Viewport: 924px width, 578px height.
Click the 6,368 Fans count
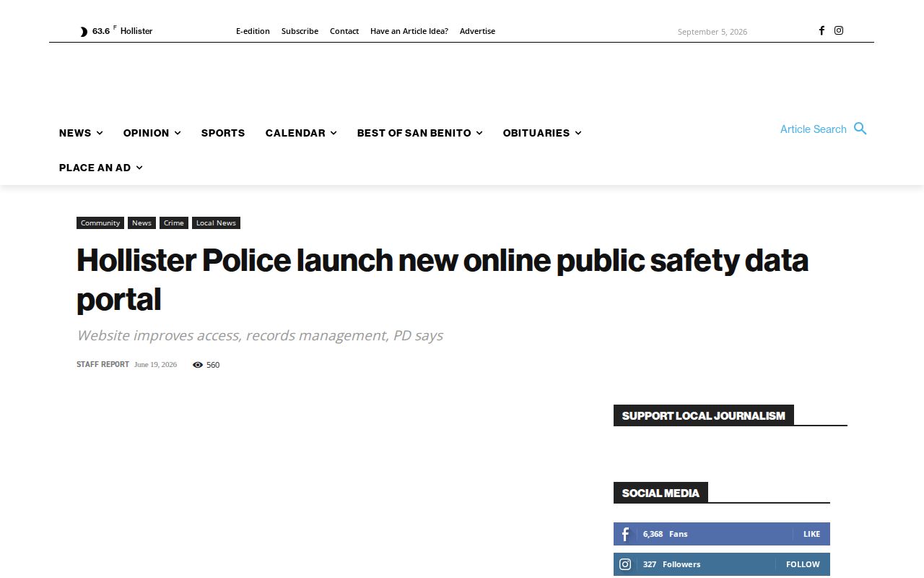[666, 534]
